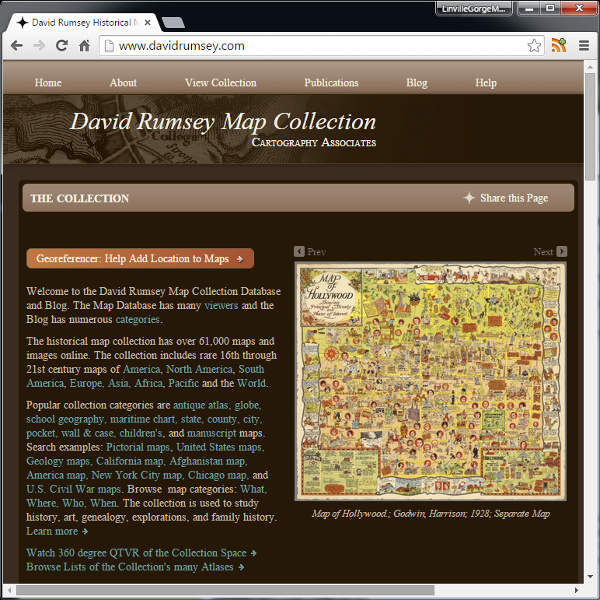Open the New York City map link
Screen dimensions: 600x600
[x=137, y=475]
